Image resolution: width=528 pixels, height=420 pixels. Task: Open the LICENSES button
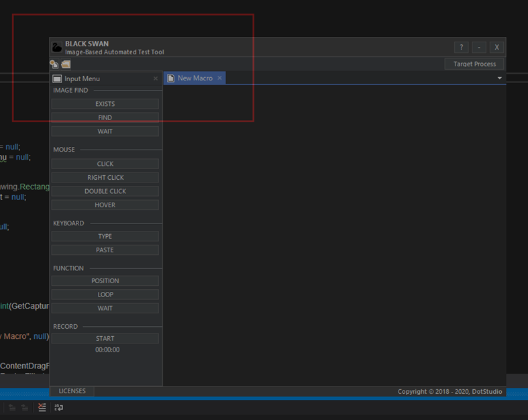tap(72, 391)
